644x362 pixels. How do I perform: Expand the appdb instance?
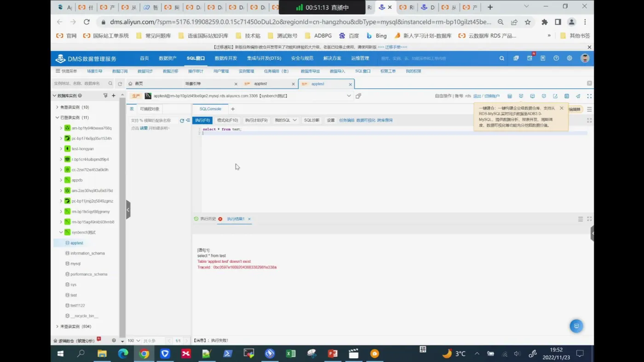click(61, 180)
